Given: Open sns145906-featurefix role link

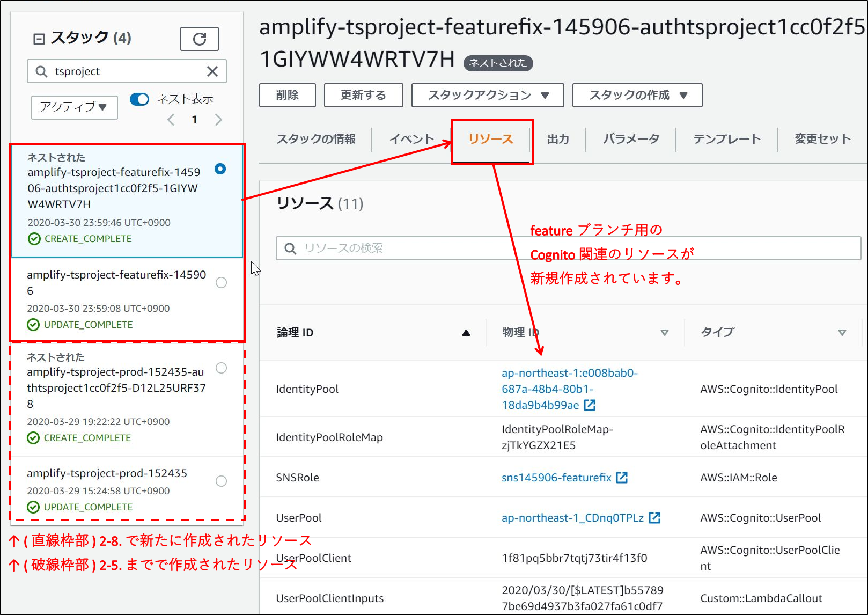Looking at the screenshot, I should point(556,478).
